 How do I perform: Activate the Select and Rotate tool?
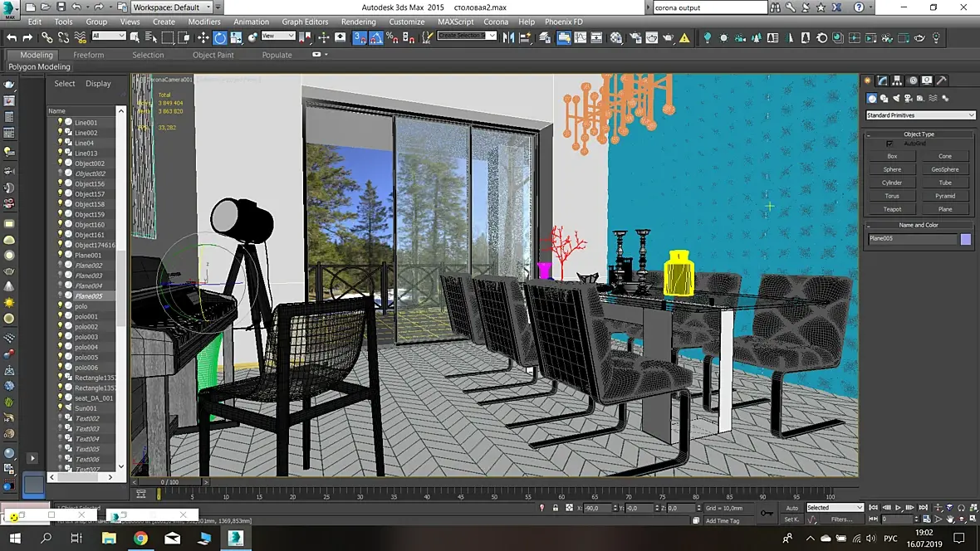[x=220, y=37]
